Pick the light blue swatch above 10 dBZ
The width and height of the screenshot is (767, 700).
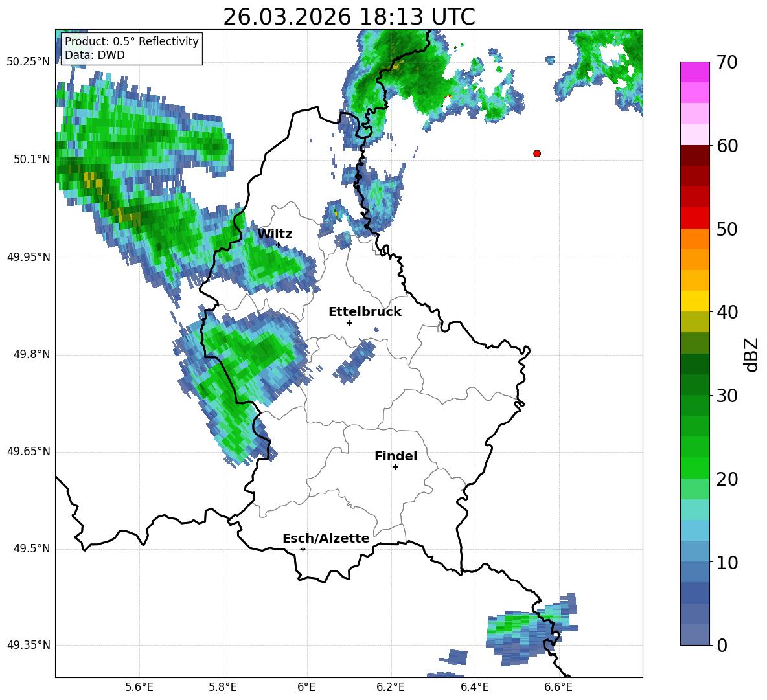point(694,530)
